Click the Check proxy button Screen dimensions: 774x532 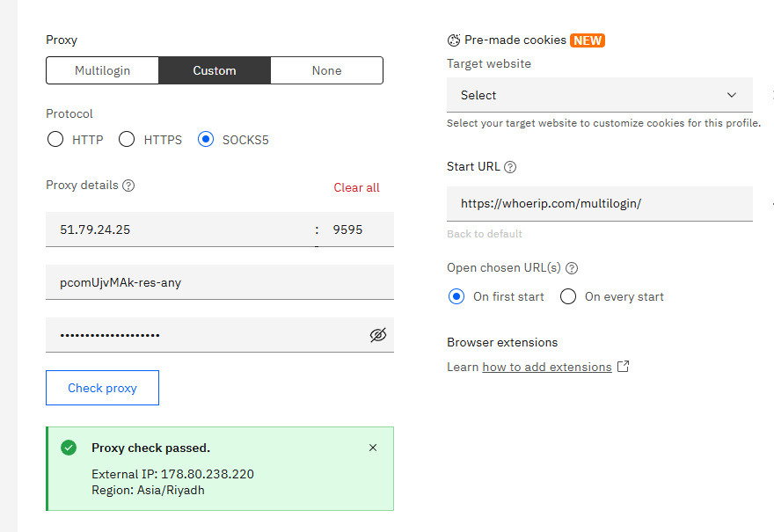(102, 388)
